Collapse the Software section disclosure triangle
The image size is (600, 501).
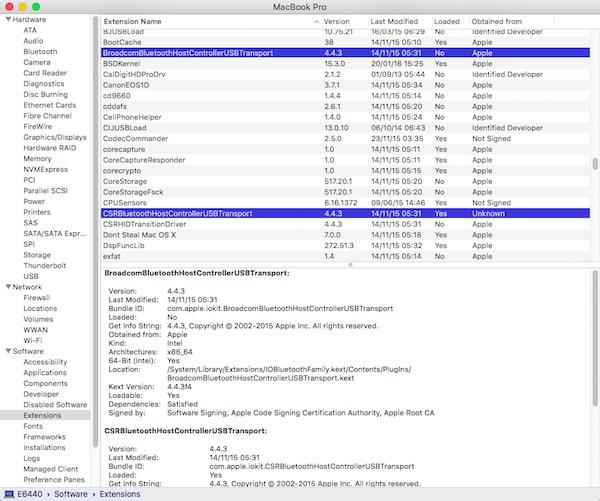[x=7, y=351]
